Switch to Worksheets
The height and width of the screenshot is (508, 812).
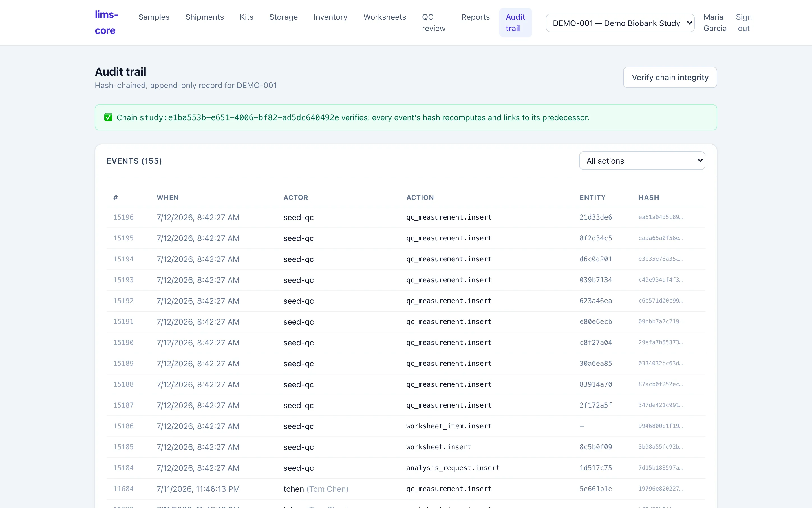tap(385, 17)
